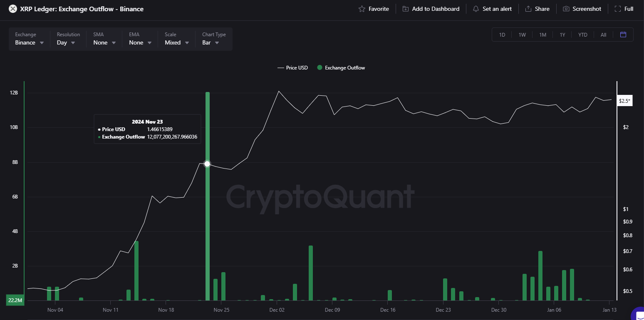Click the 22.2M green axis value label
This screenshot has width=644, height=320.
click(15, 300)
